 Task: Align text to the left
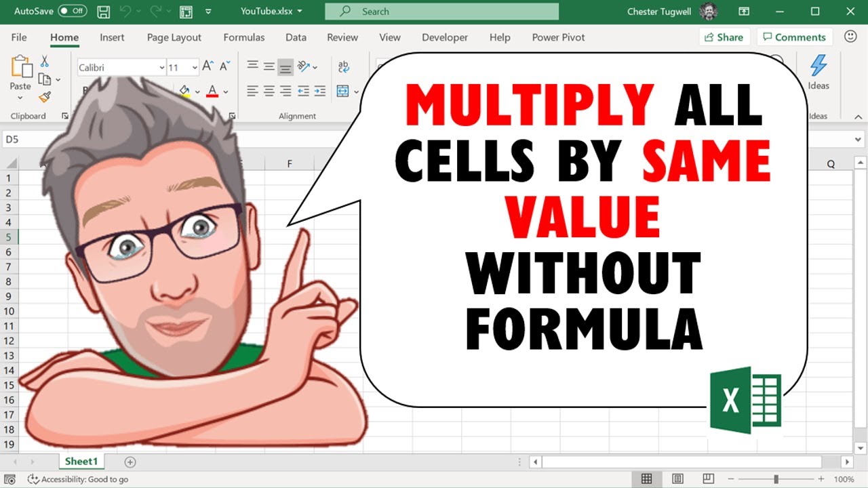click(x=253, y=90)
